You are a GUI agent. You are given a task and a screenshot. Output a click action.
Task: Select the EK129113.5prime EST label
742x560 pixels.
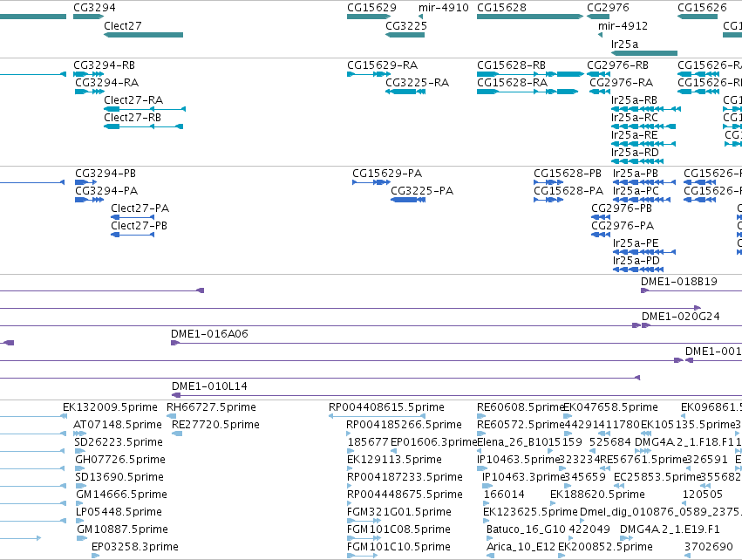coord(395,460)
